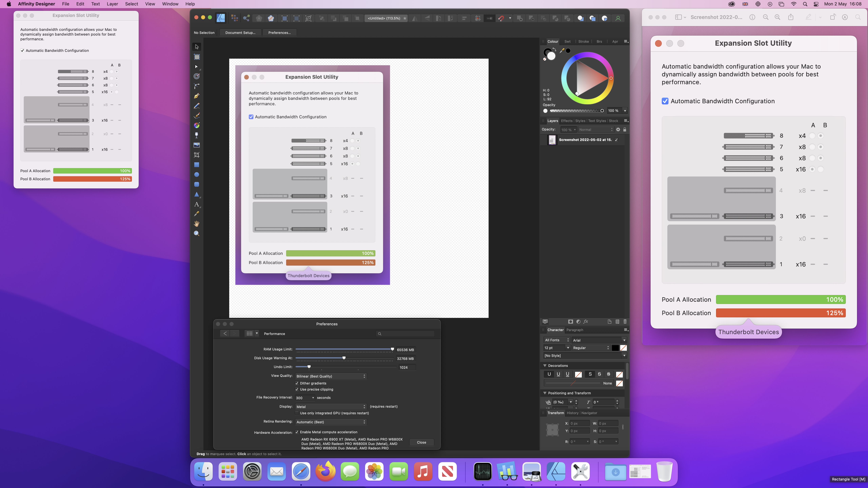Show all Preferences grid button

point(249,333)
